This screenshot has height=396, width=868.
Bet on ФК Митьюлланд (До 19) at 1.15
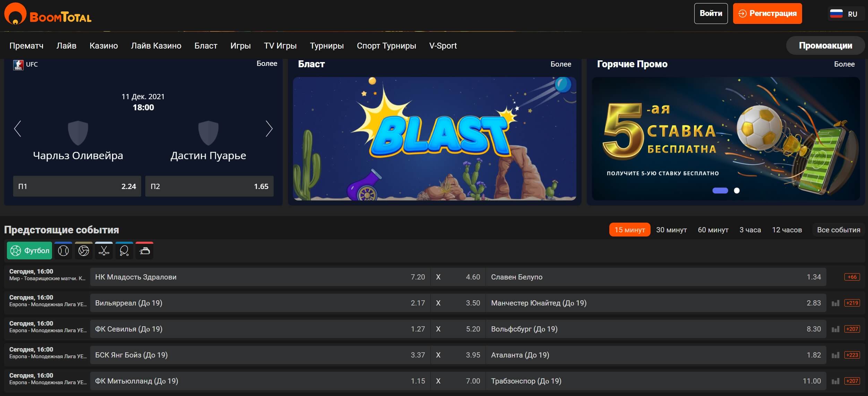click(260, 381)
